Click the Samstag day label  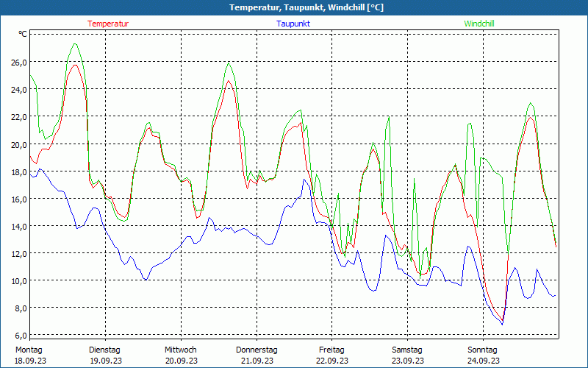(x=407, y=350)
